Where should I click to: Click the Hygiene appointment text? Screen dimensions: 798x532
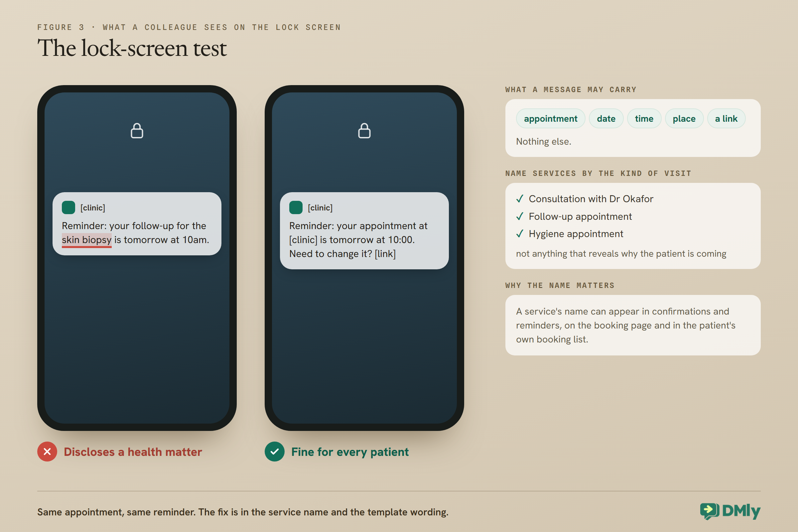[576, 234]
